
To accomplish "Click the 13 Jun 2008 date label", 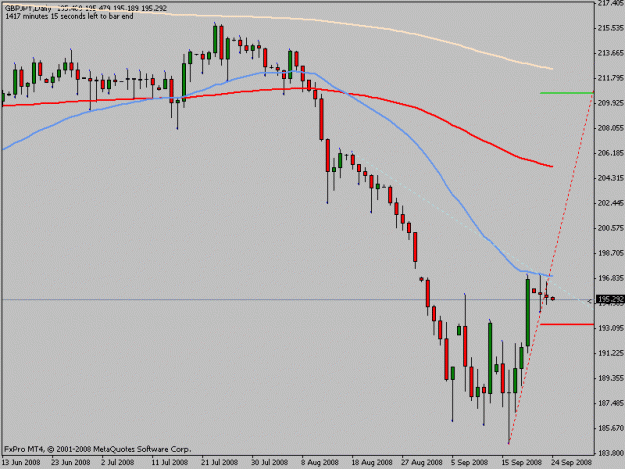I will coord(21,462).
